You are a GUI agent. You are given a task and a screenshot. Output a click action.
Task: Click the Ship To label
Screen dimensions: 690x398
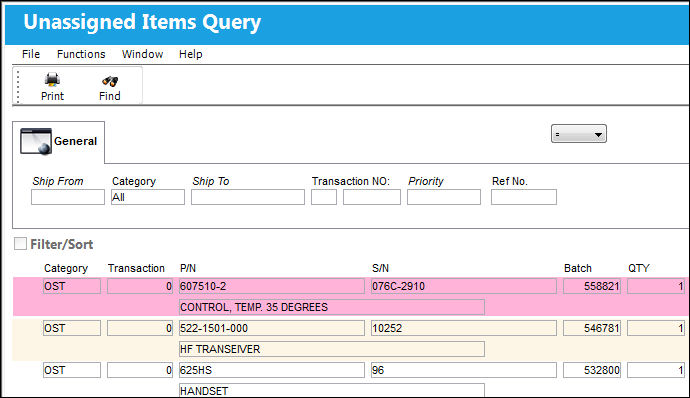click(211, 181)
